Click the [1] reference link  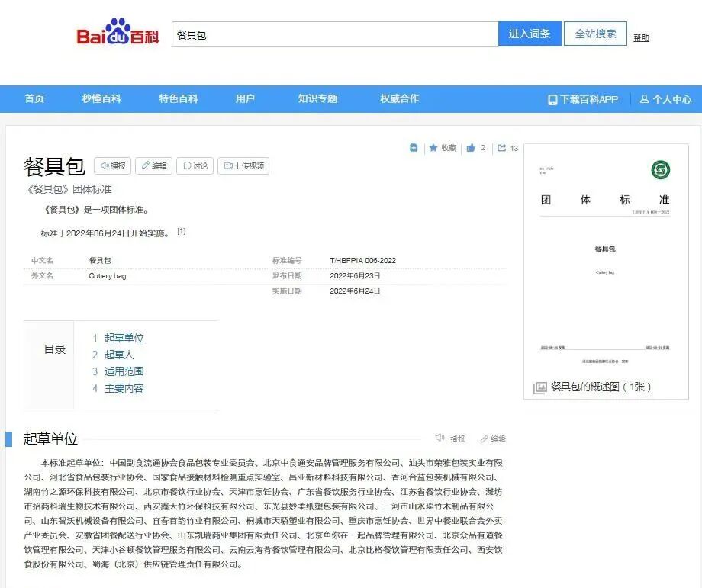[x=181, y=230]
